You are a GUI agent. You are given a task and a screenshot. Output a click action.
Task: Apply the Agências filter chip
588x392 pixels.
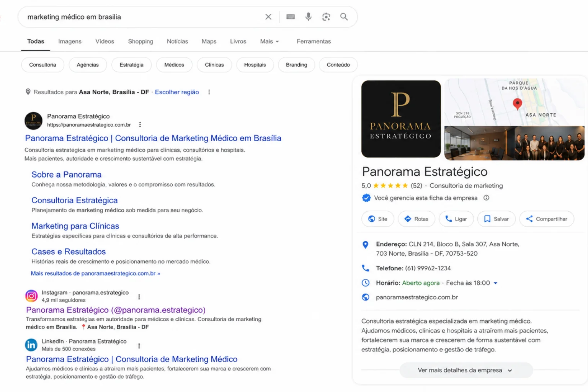tap(88, 65)
